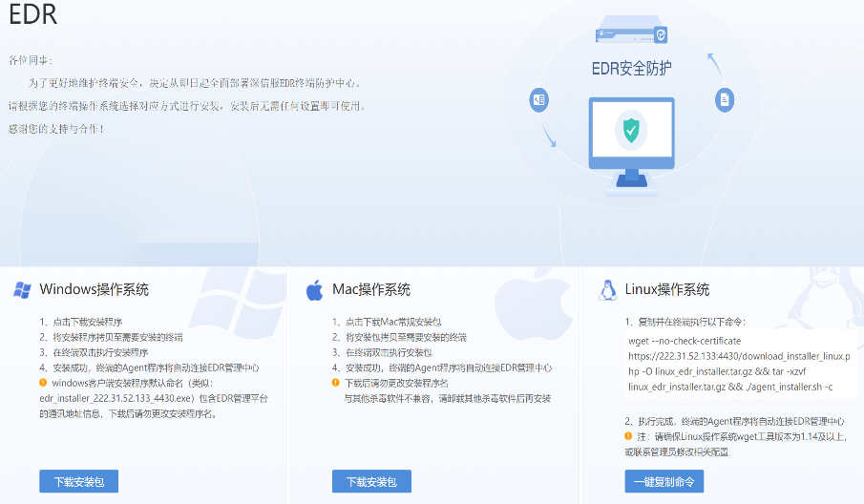Click the spreadsheet icon on the circle's left
The image size is (864, 504).
pyautogui.click(x=539, y=100)
